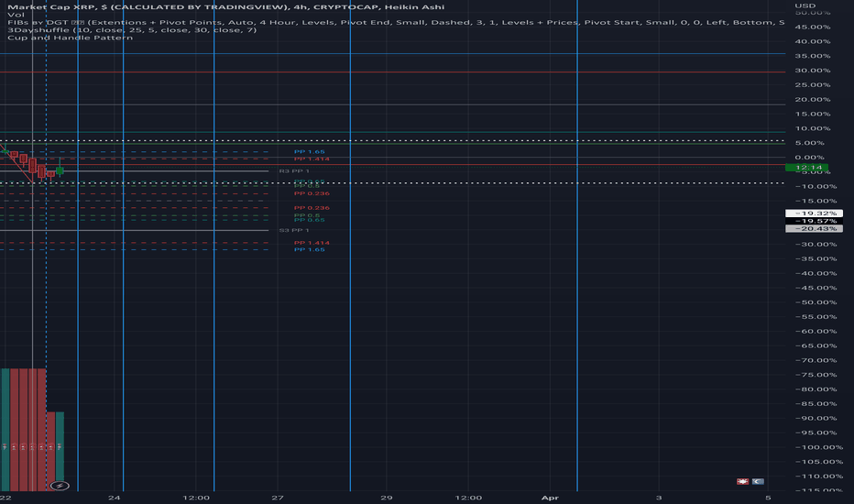
Task: Click the blue PP 1.65 label nearest S3 PP 1
Action: [x=310, y=249]
